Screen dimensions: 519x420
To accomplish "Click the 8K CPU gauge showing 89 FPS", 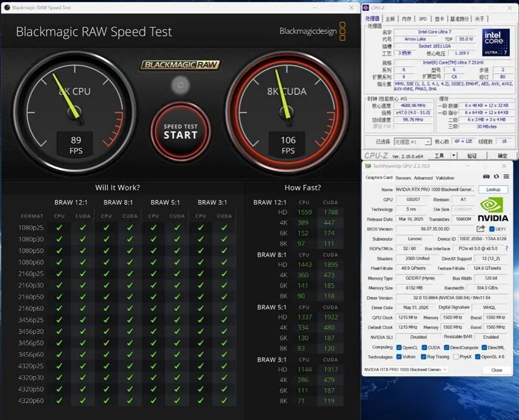I will [75, 112].
